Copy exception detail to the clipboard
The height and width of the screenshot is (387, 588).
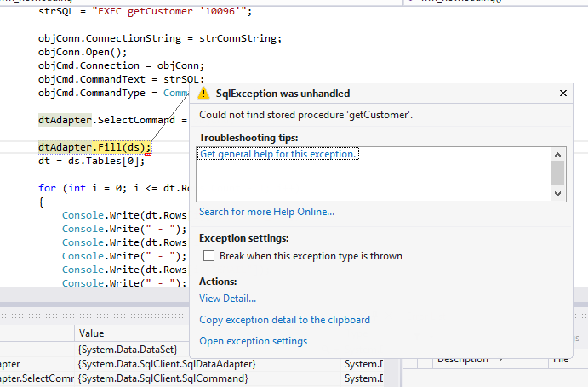[x=284, y=320]
